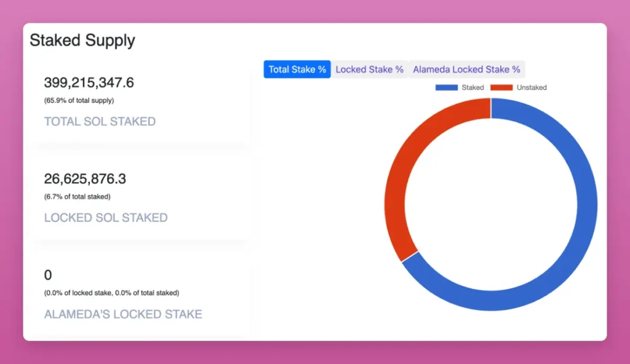Select the LOCKED SOL STAKED label
Viewport: 630px width, 364px height.
point(106,218)
